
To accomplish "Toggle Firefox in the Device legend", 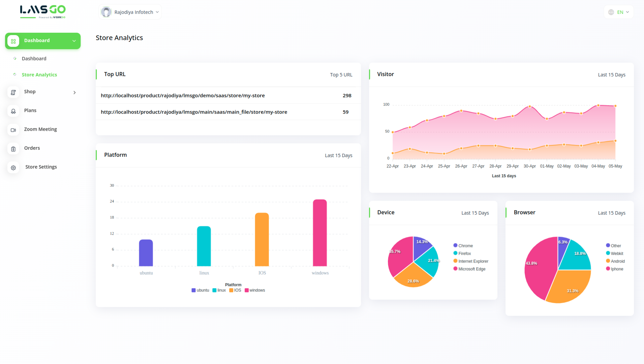I will pyautogui.click(x=462, y=253).
